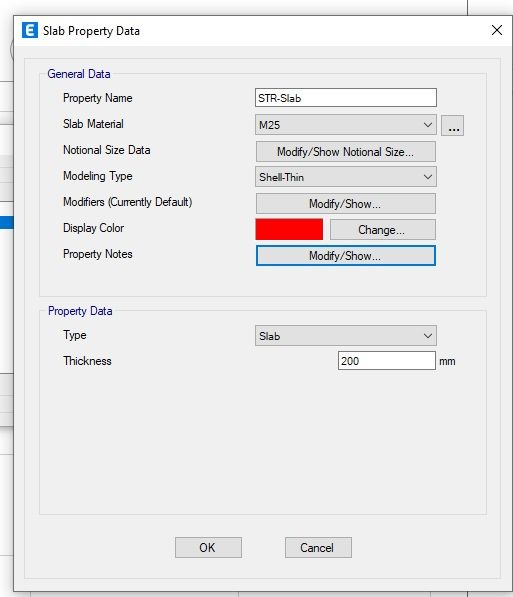Click Change display color button

383,230
